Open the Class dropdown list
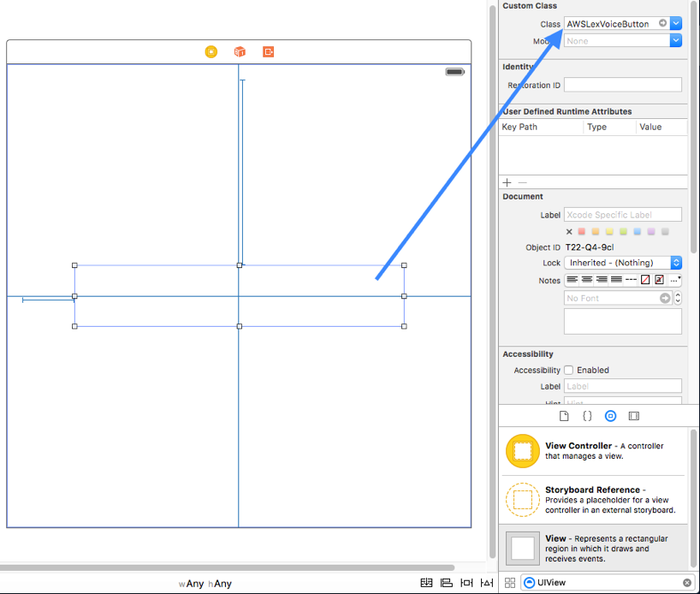The image size is (700, 594). [x=676, y=23]
